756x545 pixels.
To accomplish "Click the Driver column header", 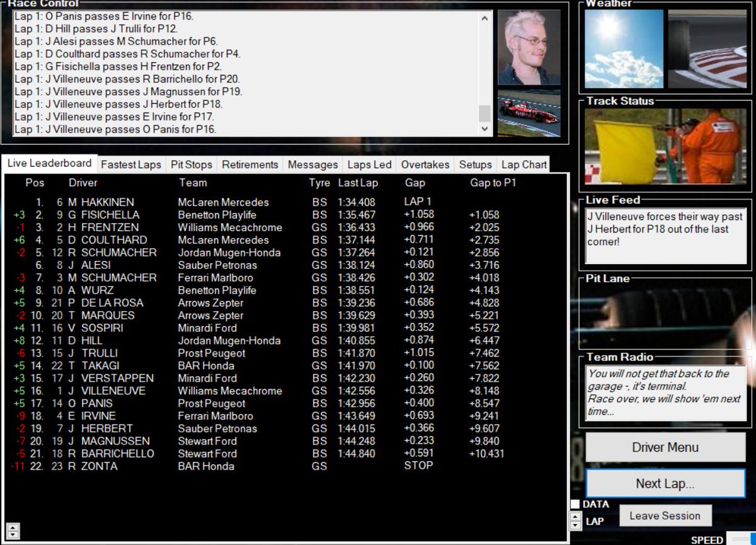I will (83, 183).
